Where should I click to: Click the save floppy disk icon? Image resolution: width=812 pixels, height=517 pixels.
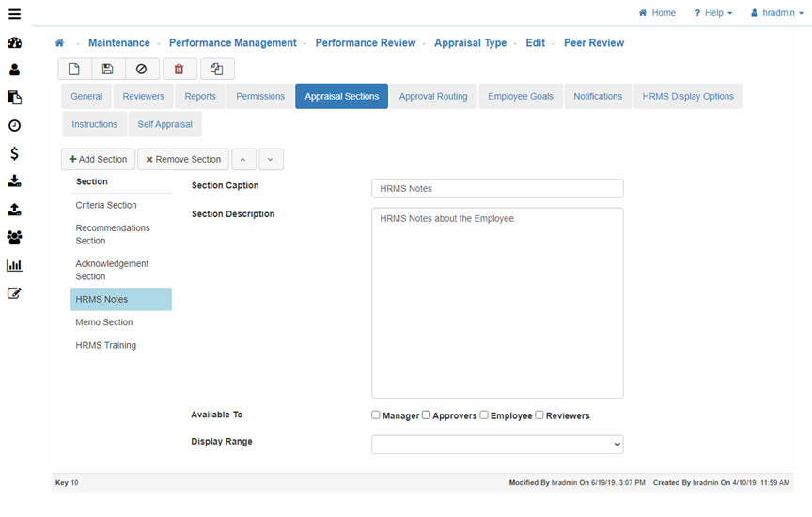(x=108, y=69)
